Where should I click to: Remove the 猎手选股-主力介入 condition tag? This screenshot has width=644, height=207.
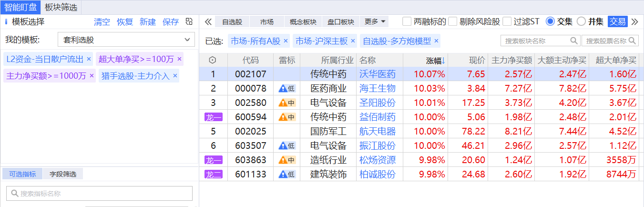click(x=175, y=76)
